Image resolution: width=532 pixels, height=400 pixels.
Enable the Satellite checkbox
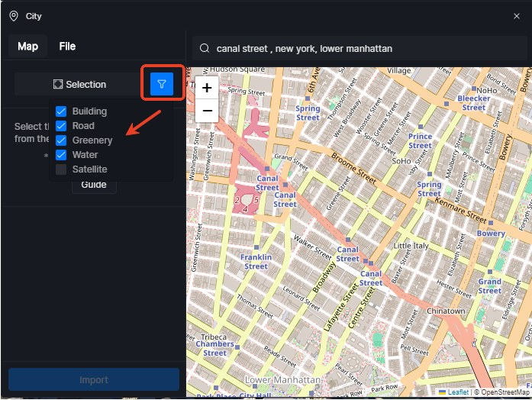[61, 169]
